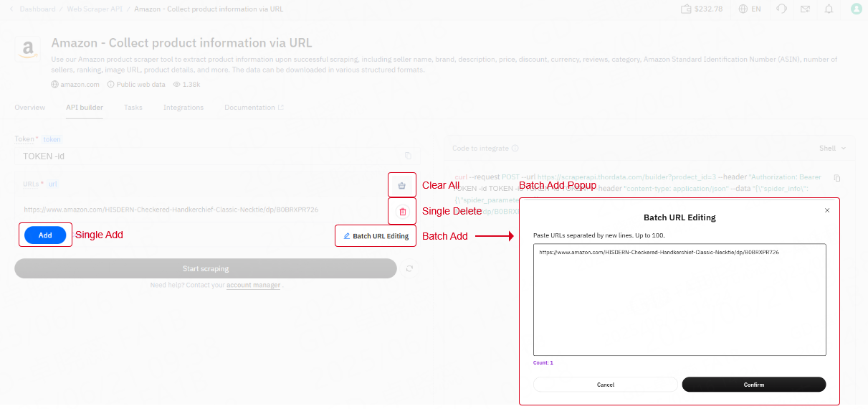Open the mail messages icon
The image size is (868, 409).
coord(805,9)
